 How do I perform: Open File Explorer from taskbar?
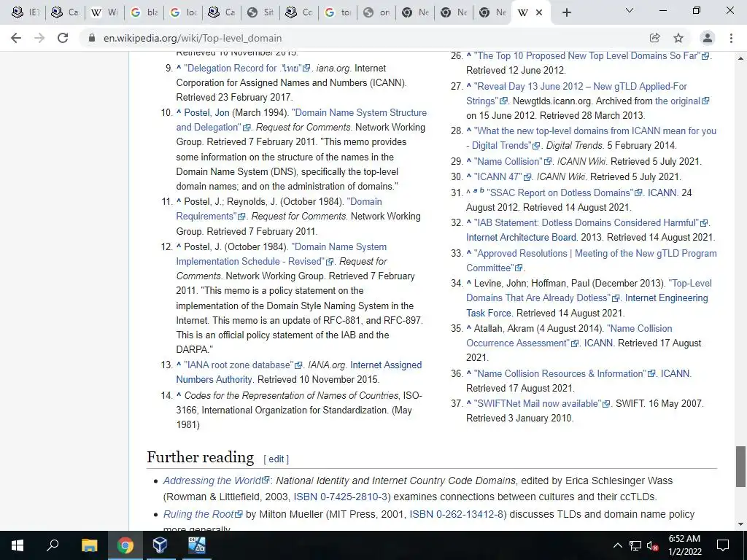click(89, 545)
